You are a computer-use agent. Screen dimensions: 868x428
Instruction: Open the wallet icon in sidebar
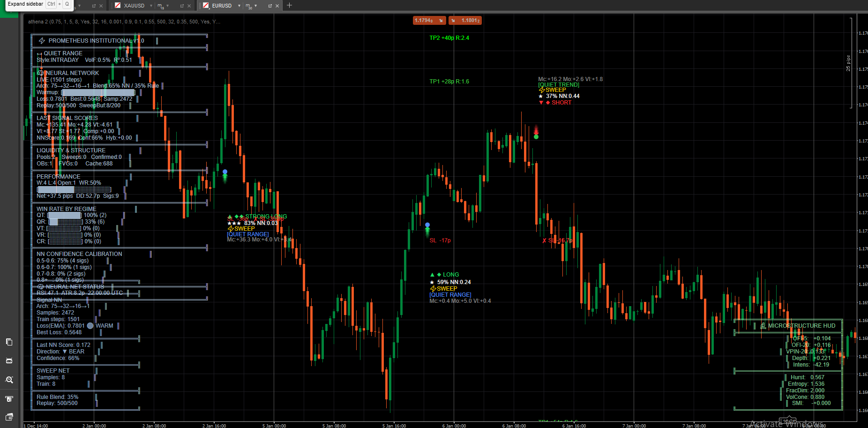click(9, 417)
